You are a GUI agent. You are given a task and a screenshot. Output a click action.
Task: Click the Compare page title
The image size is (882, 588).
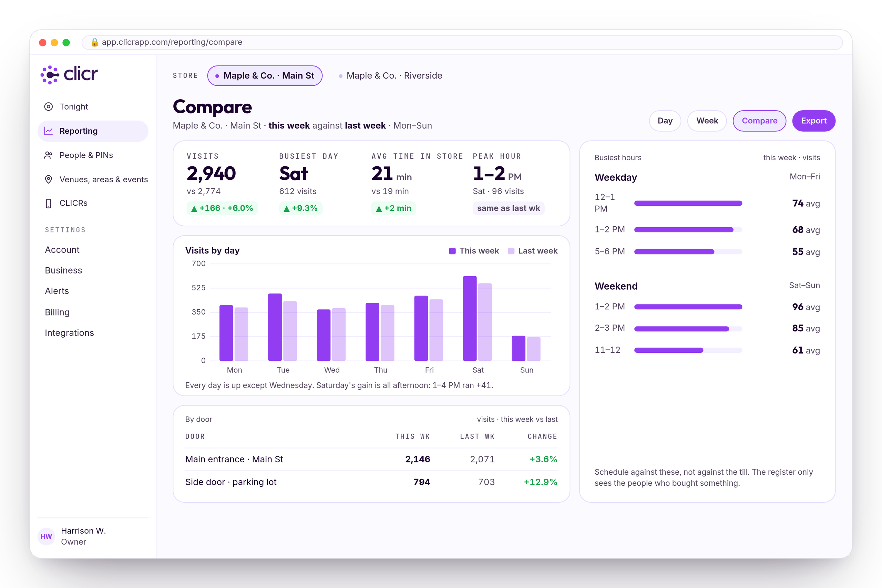coord(212,107)
